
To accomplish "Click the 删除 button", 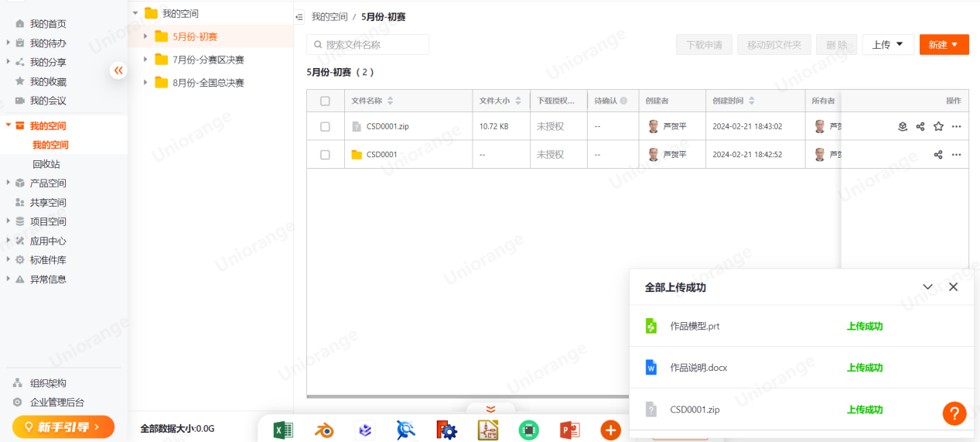I will 836,45.
